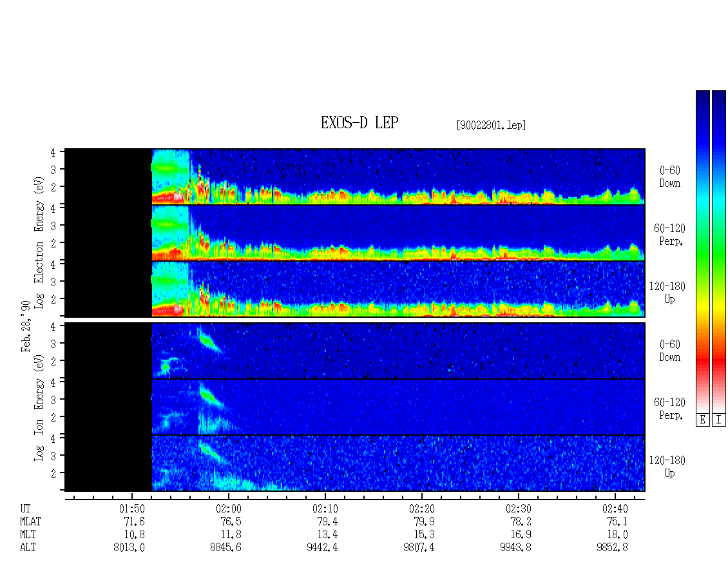Click the "Log Ion Energy (eV)" axis label
This screenshot has height=564, width=728.
coord(39,408)
